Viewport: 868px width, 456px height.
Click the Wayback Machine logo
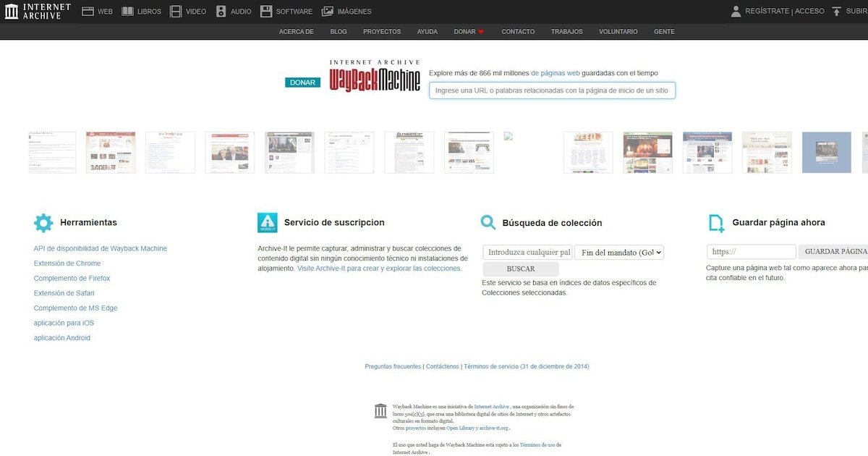375,76
